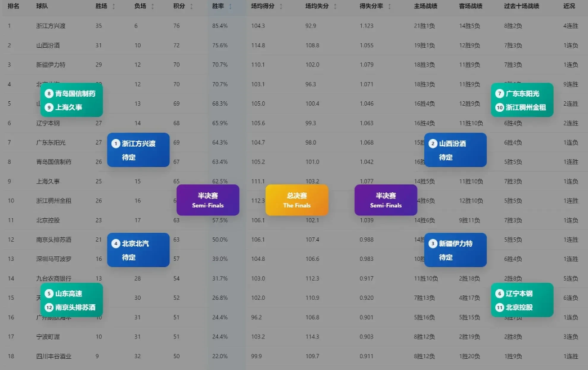Click 辽宁本钢 team name in table row 6
Image resolution: width=588 pixels, height=370 pixels.
[x=48, y=123]
